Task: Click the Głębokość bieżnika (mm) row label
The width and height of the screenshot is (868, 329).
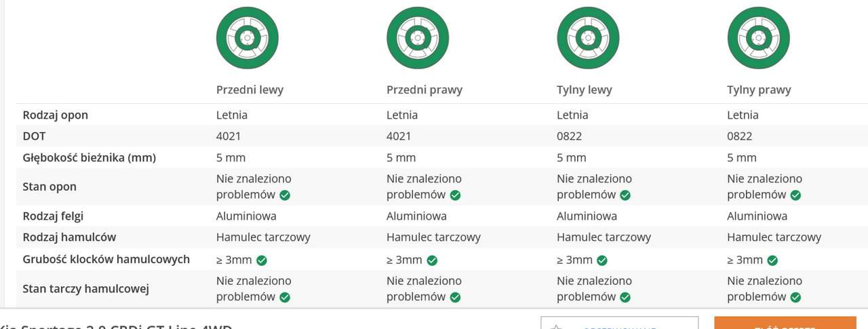Action: tap(90, 157)
